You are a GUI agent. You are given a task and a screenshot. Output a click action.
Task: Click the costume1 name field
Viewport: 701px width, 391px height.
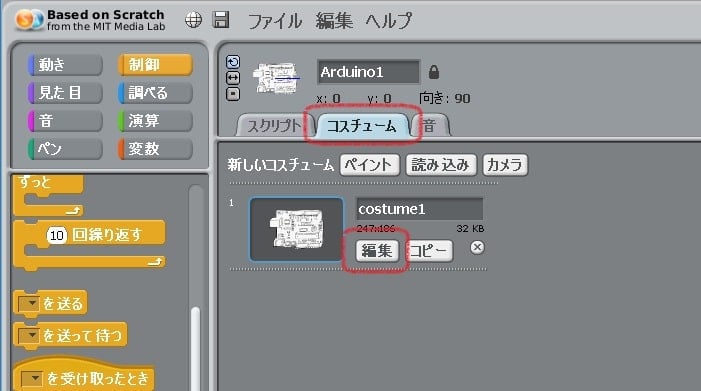tap(419, 209)
